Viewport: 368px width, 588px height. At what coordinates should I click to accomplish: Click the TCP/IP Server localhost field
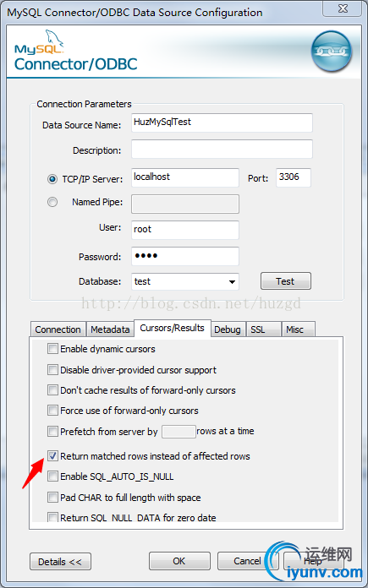[x=185, y=177]
